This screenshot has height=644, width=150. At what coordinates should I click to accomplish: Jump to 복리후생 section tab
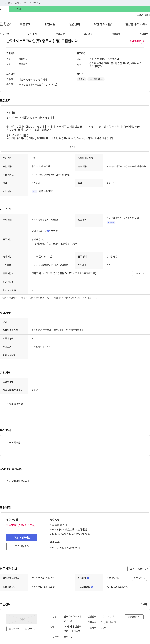tap(88, 34)
